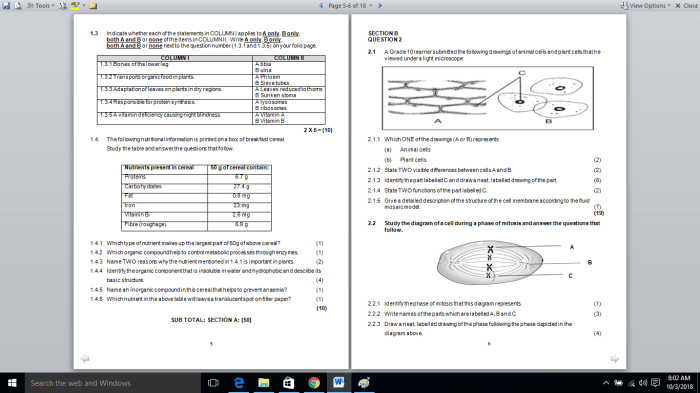
Task: Go to next page using right arrow
Action: pyautogui.click(x=380, y=6)
